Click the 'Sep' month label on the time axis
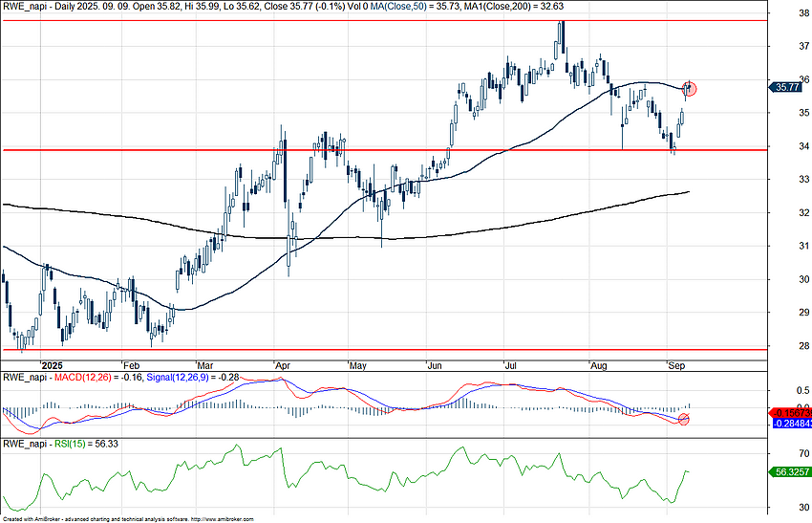 [x=677, y=365]
